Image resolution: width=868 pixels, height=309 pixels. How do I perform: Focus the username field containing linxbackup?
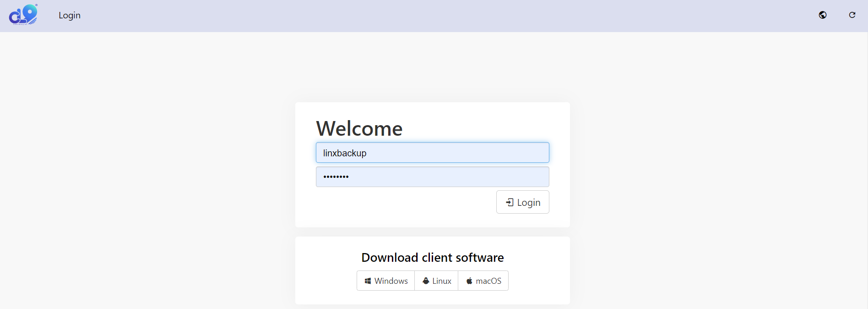[x=432, y=153]
